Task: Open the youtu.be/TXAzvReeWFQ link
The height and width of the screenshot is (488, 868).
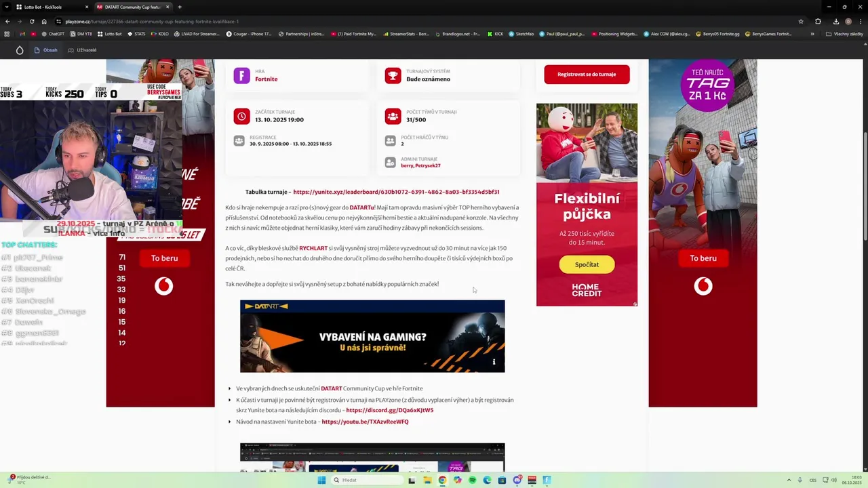Action: (365, 422)
